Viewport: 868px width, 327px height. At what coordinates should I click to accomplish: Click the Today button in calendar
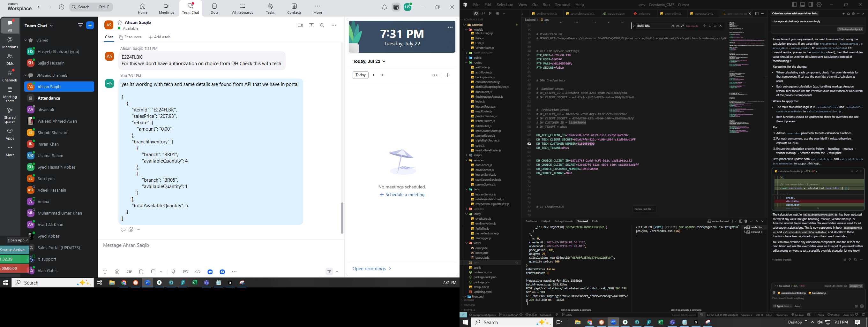[361, 75]
